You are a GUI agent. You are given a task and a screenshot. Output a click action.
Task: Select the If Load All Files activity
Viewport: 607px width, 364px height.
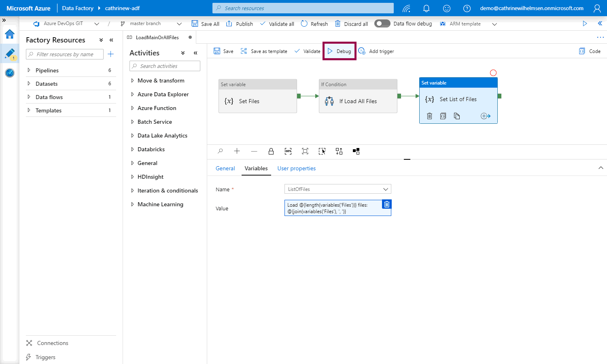click(x=358, y=101)
